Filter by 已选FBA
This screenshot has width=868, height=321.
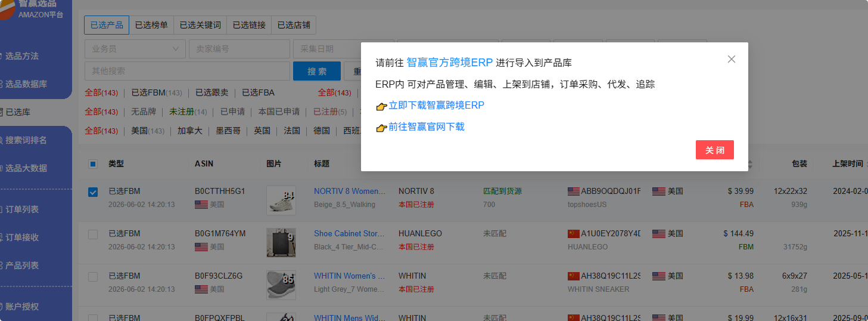coord(258,92)
